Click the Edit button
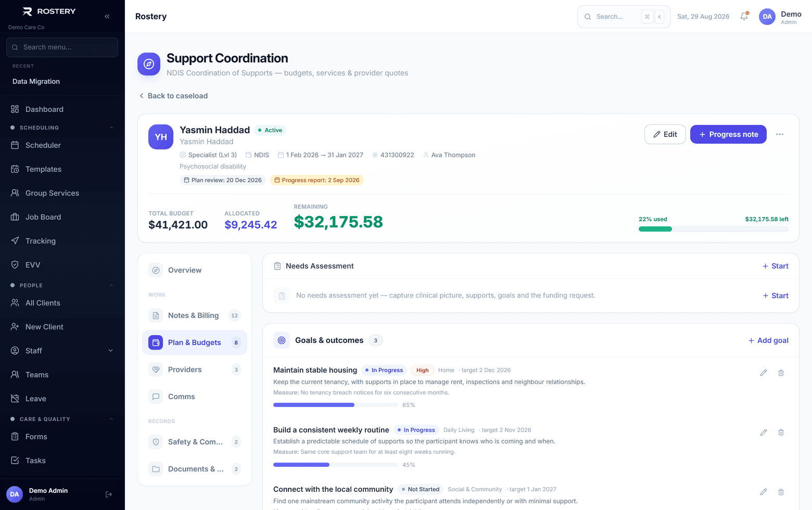The image size is (812, 510). 665,134
